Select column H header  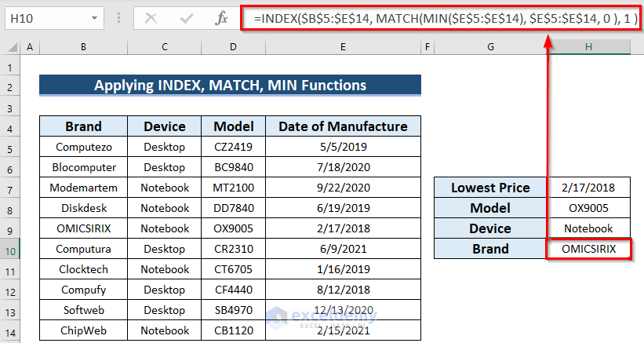click(x=588, y=48)
